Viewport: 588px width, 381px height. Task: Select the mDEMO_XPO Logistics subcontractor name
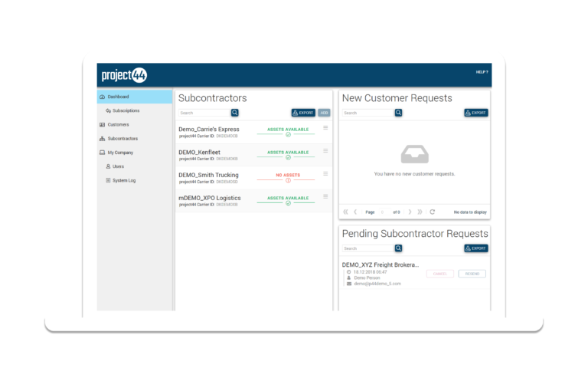(210, 198)
